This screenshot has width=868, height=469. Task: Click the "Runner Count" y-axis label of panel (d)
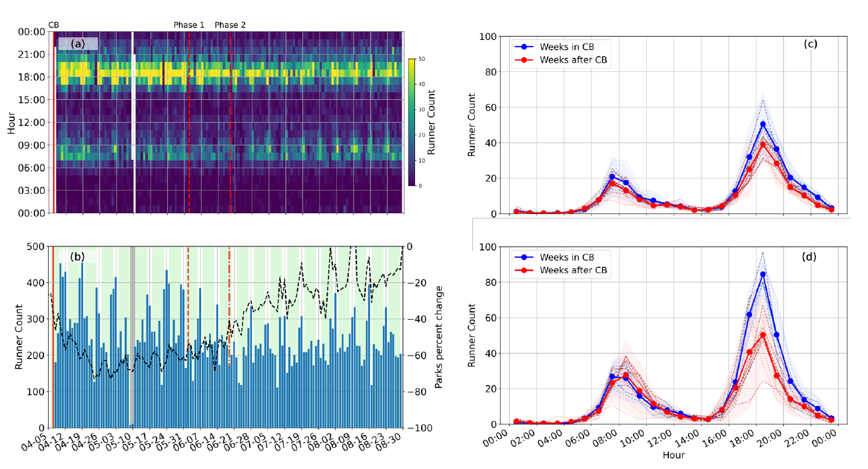[472, 336]
